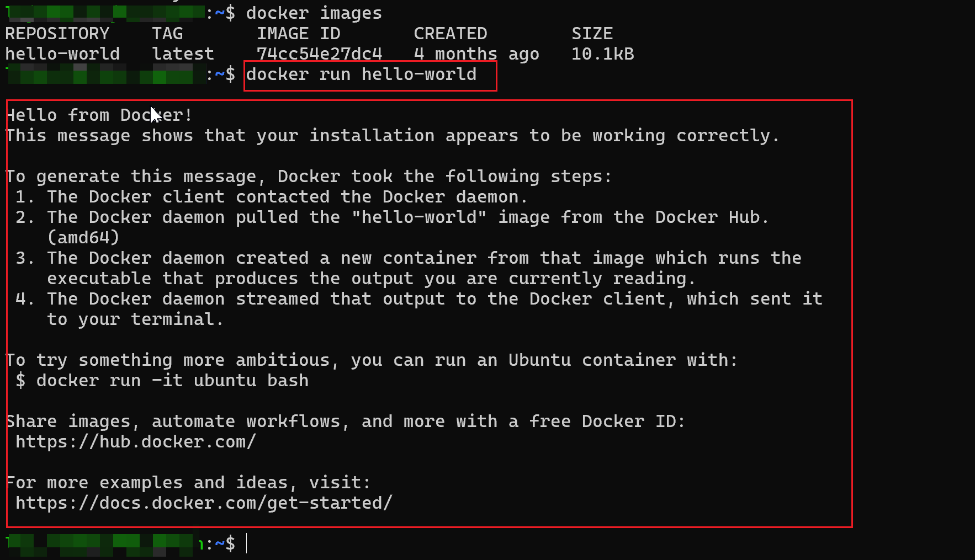Click step 4 'streamed that output' line
This screenshot has width=975, height=560.
(x=418, y=299)
